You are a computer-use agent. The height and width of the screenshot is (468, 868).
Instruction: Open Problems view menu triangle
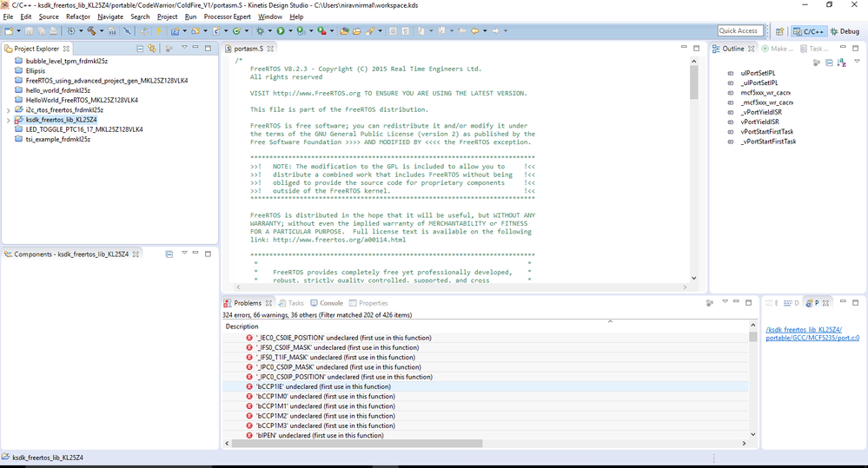point(725,302)
